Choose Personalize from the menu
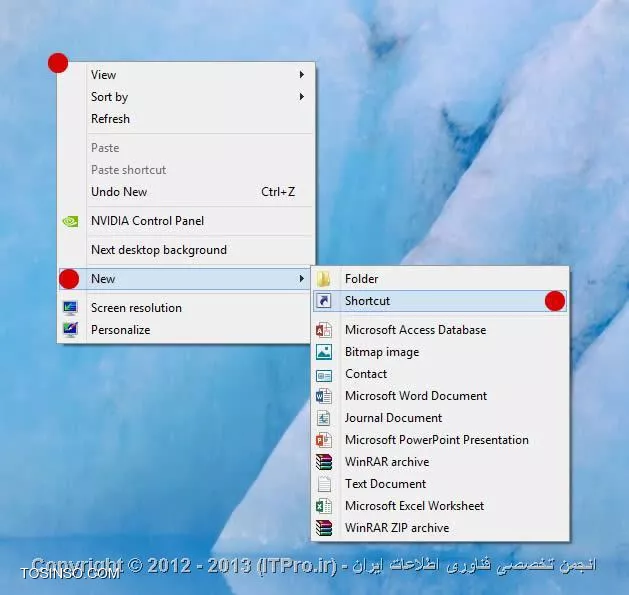The width and height of the screenshot is (629, 595). (186, 330)
